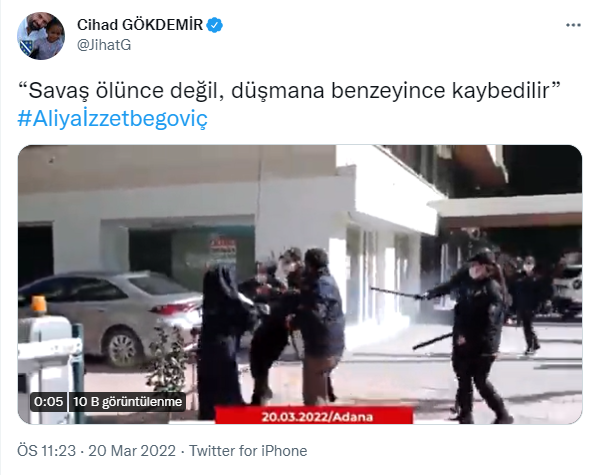Viewport: 592px width, 475px height.
Task: Click the white vehicle at video edge
Action: (567, 283)
